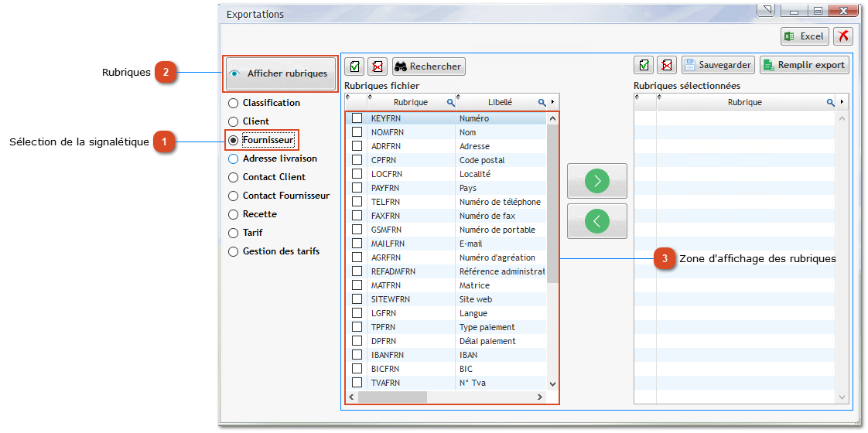Select the Client radio button

(234, 121)
